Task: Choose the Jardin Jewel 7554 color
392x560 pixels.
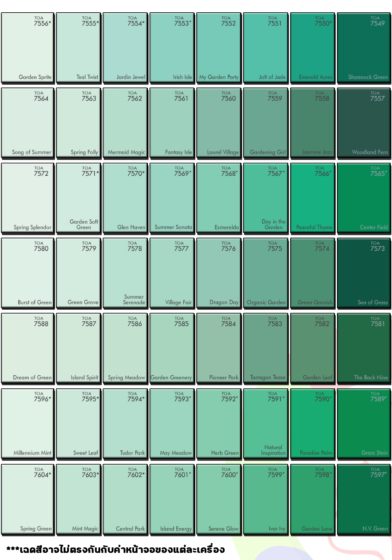Action: click(x=125, y=48)
